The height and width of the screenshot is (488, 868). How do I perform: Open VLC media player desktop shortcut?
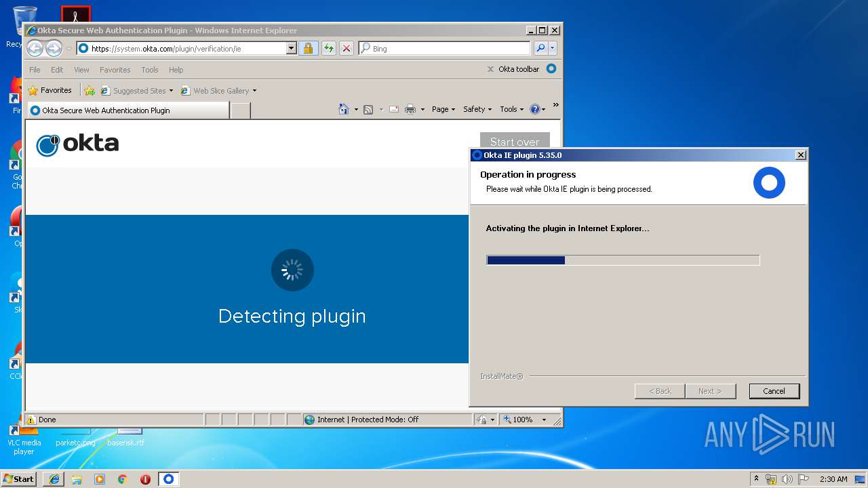tap(24, 439)
